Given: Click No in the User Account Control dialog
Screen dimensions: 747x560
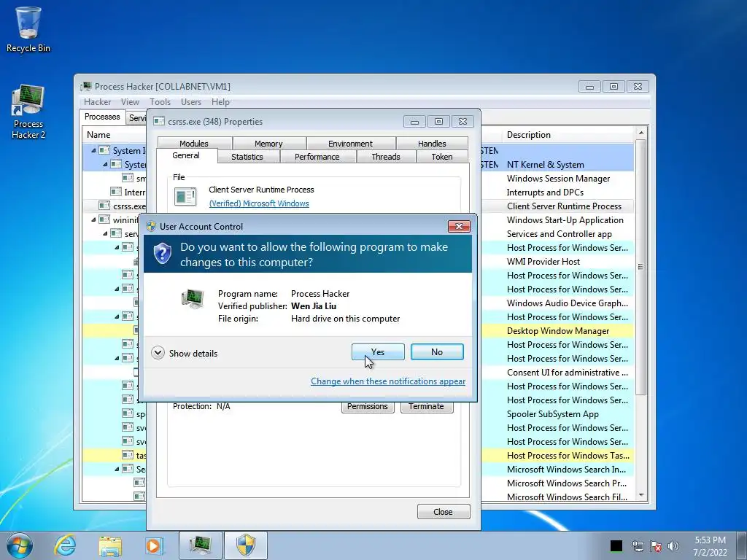Looking at the screenshot, I should coord(437,352).
